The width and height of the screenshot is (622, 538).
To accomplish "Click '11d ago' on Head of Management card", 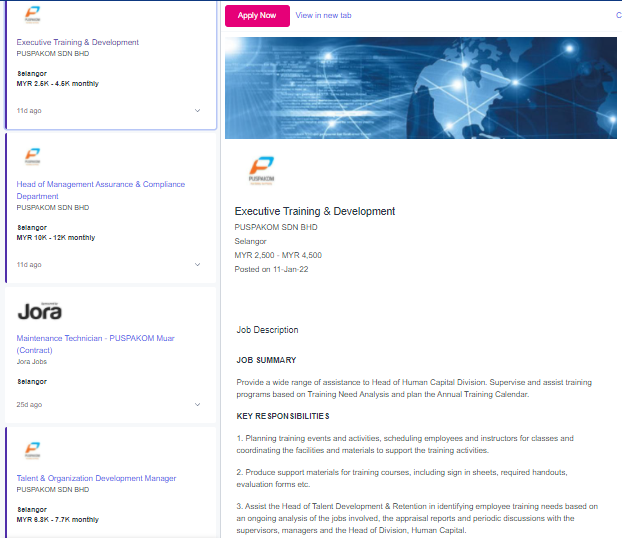I will pyautogui.click(x=29, y=265).
